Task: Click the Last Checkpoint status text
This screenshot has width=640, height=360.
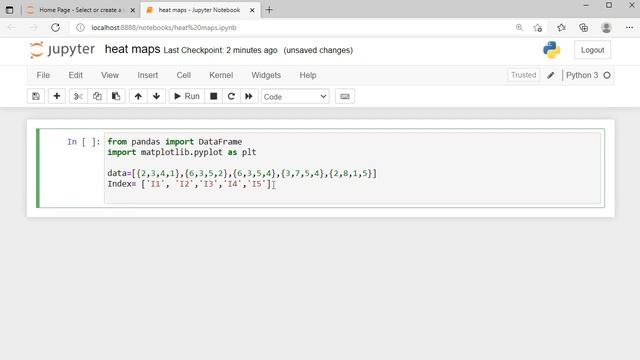Action: click(220, 50)
